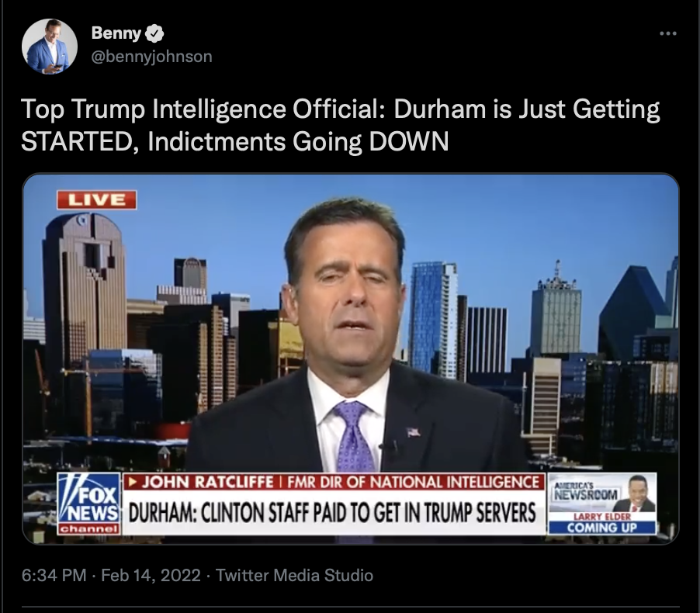
Task: Click the tweet headline text about Durham
Action: click(x=340, y=125)
